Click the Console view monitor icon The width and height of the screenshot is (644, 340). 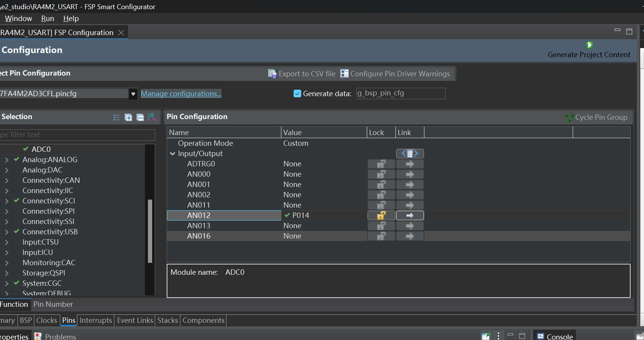point(540,336)
